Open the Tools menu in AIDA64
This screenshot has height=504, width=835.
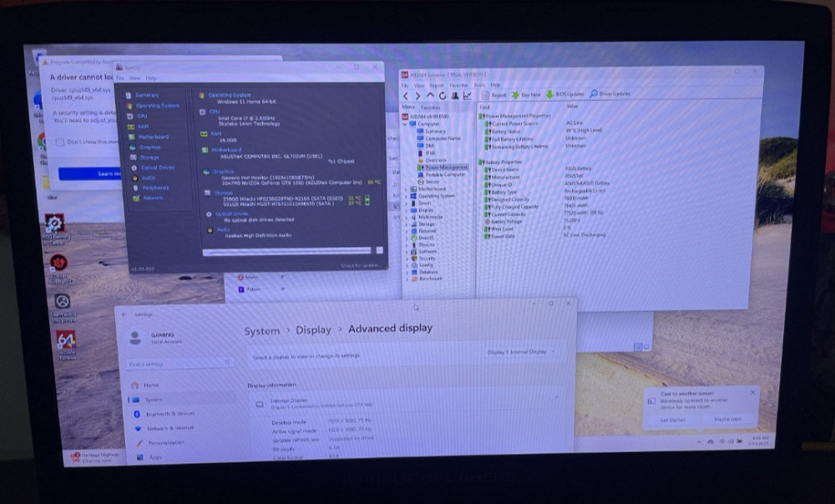click(479, 85)
